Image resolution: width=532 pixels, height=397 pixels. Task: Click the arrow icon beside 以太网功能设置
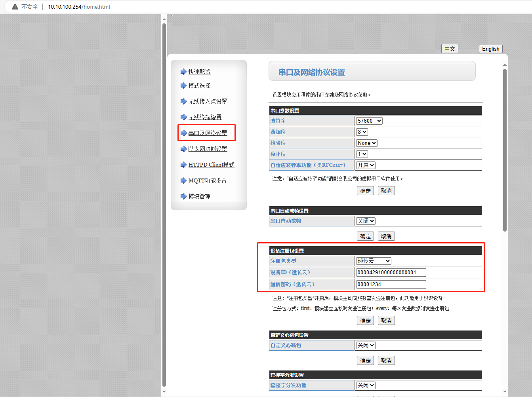pos(183,149)
